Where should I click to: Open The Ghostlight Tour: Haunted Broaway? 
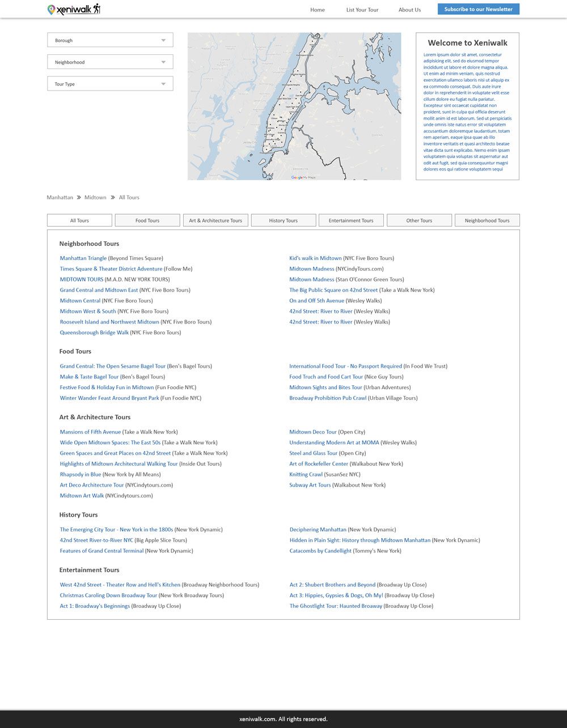pyautogui.click(x=336, y=606)
